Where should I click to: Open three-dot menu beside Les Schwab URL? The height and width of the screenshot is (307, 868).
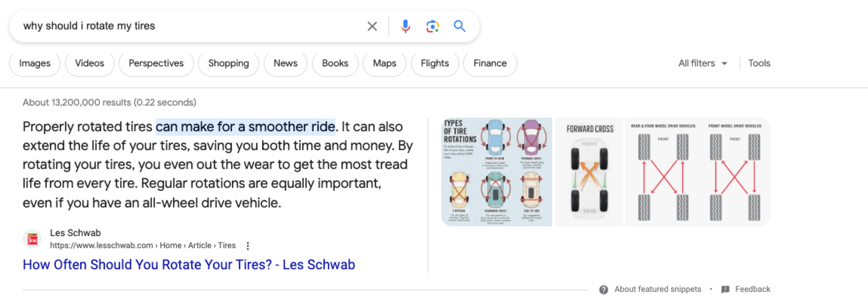(248, 246)
